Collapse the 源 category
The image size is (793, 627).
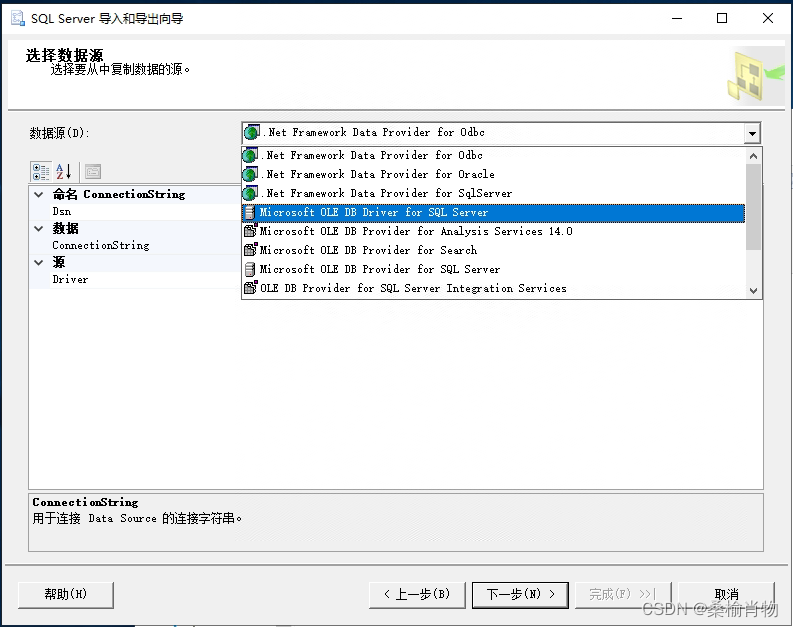tap(38, 262)
